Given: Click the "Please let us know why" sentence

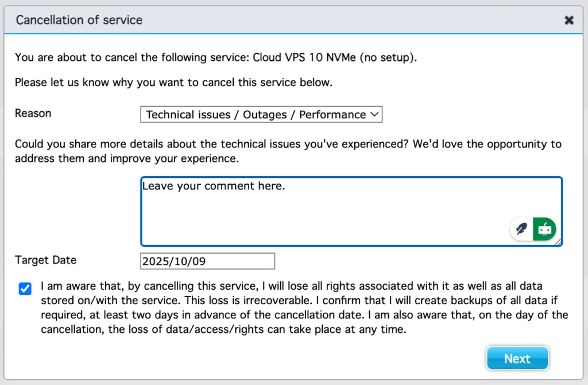Looking at the screenshot, I should tap(173, 82).
